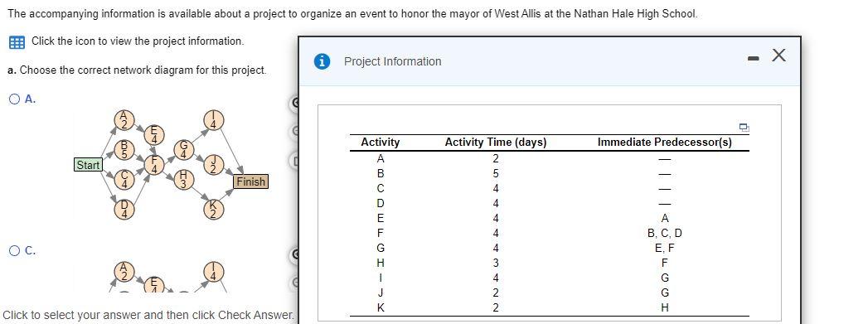Click the activity time '5' for B
This screenshot has height=324, width=868.
click(496, 173)
